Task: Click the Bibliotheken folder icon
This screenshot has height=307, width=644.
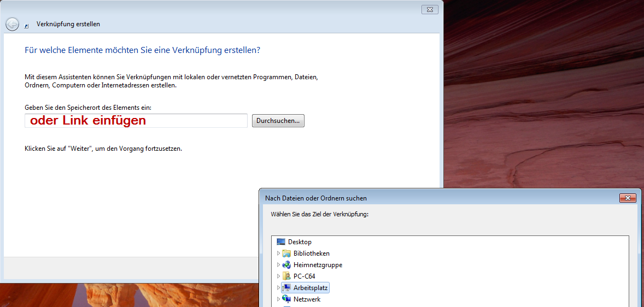Action: pos(286,253)
